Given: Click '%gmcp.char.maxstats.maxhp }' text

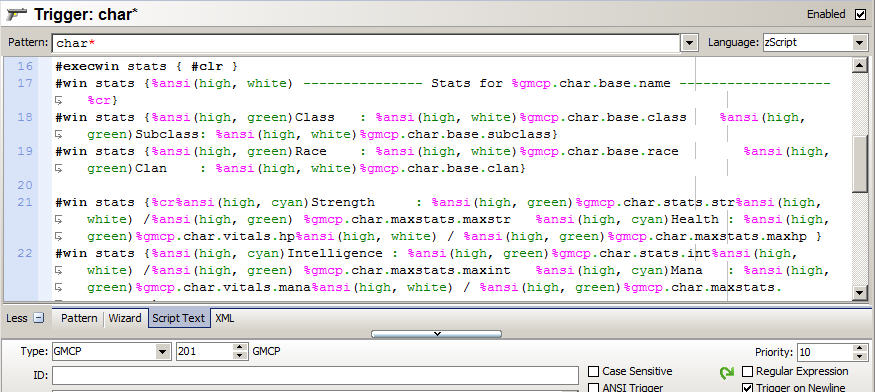Looking at the screenshot, I should pos(715,236).
